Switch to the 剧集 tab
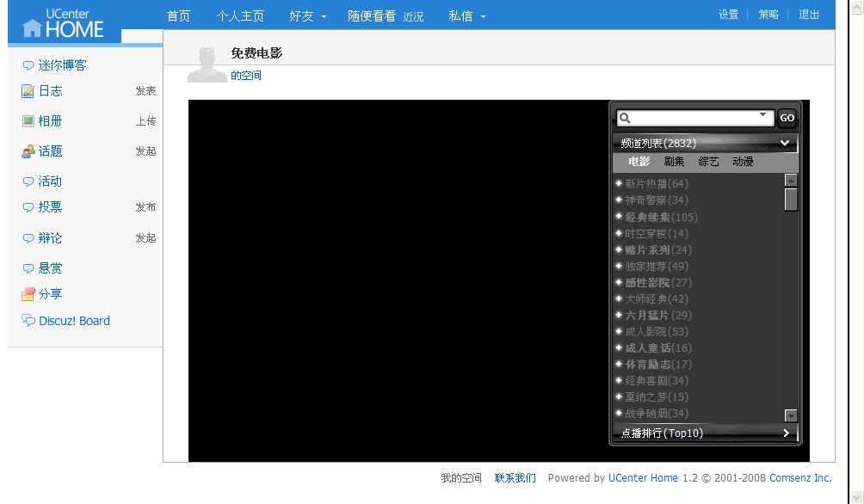The width and height of the screenshot is (864, 504). point(674,162)
